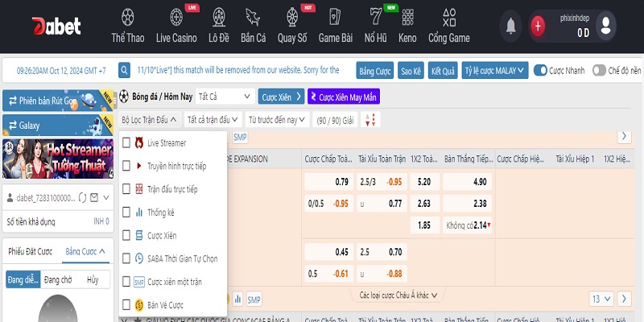Toggle the Cược Nhanh switch

541,70
